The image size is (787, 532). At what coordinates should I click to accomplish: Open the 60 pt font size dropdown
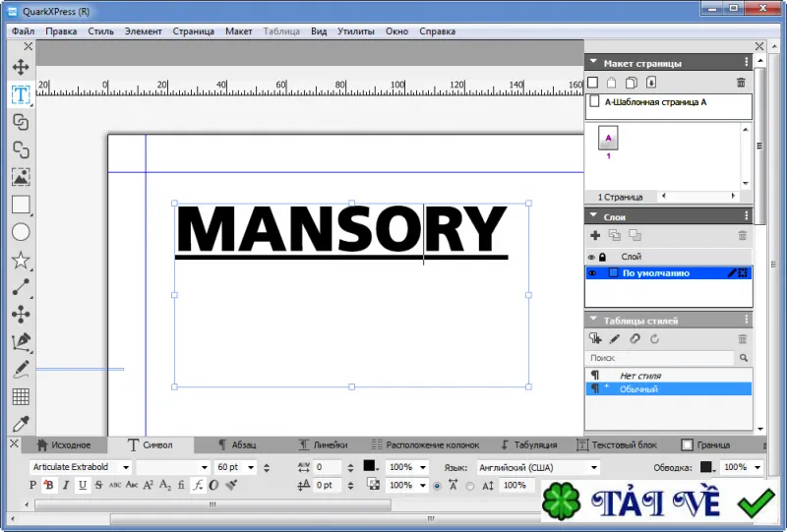251,467
